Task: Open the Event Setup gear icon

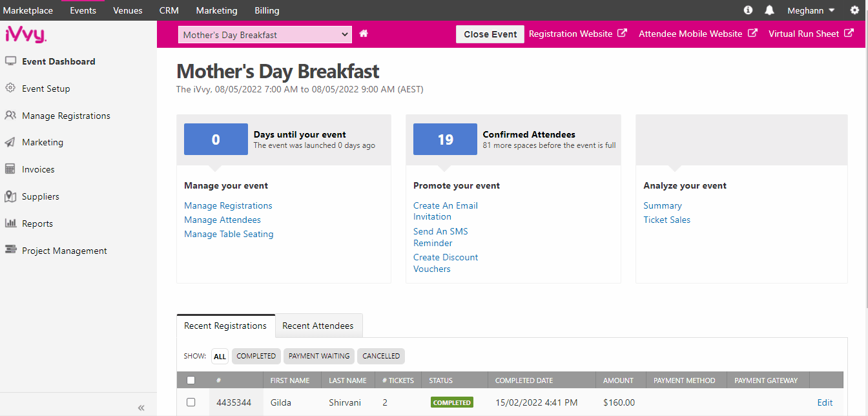Action: 10,88
